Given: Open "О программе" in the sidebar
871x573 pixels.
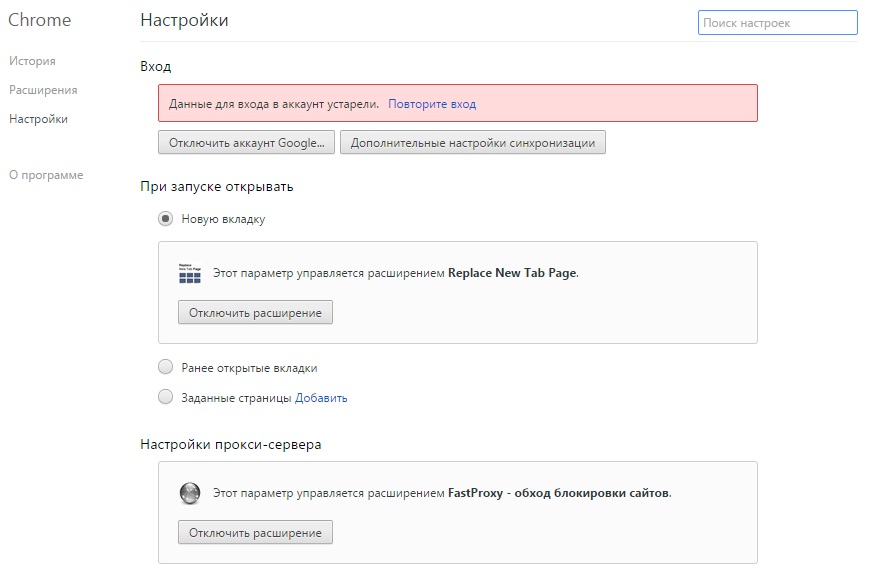Looking at the screenshot, I should point(46,175).
